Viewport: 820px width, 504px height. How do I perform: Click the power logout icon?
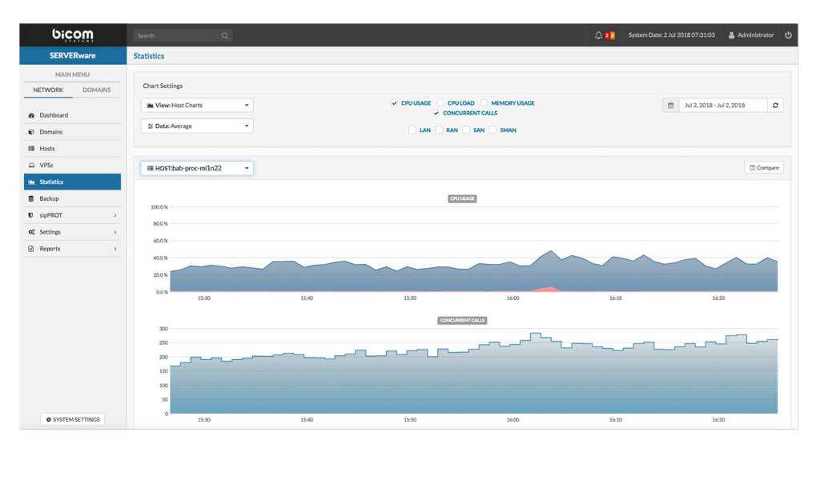click(788, 35)
